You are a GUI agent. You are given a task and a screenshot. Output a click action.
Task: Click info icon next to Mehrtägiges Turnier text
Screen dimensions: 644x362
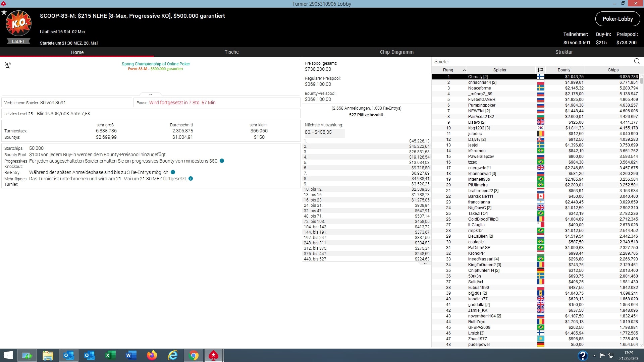[191, 179]
